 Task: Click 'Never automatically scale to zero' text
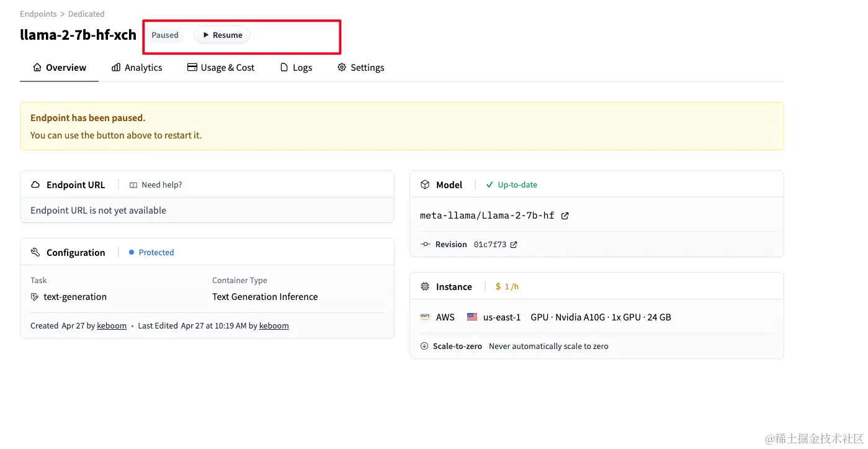coord(548,347)
